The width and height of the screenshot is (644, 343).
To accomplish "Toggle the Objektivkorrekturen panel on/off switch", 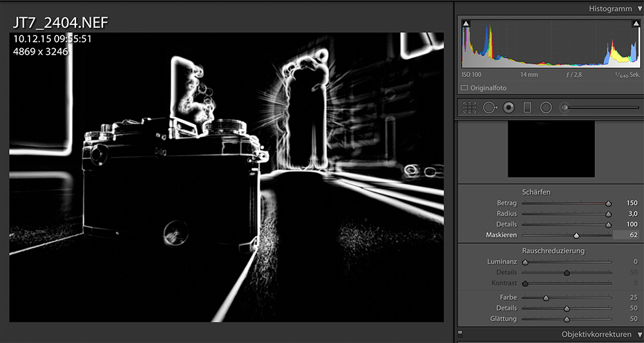I will [460, 333].
